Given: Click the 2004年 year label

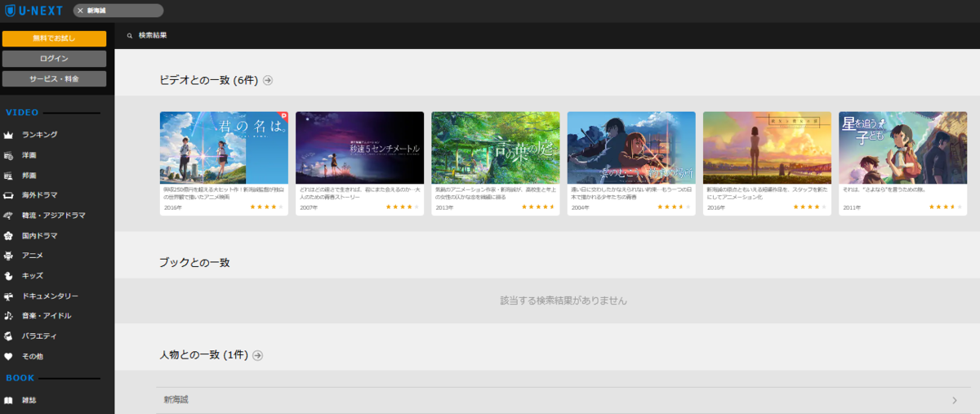Looking at the screenshot, I should (580, 208).
